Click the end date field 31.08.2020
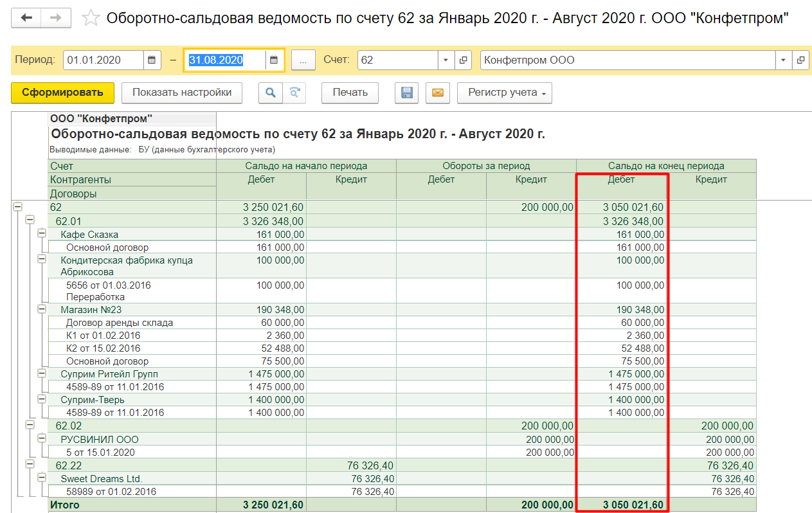Viewport: 812px width, 513px height. click(225, 60)
